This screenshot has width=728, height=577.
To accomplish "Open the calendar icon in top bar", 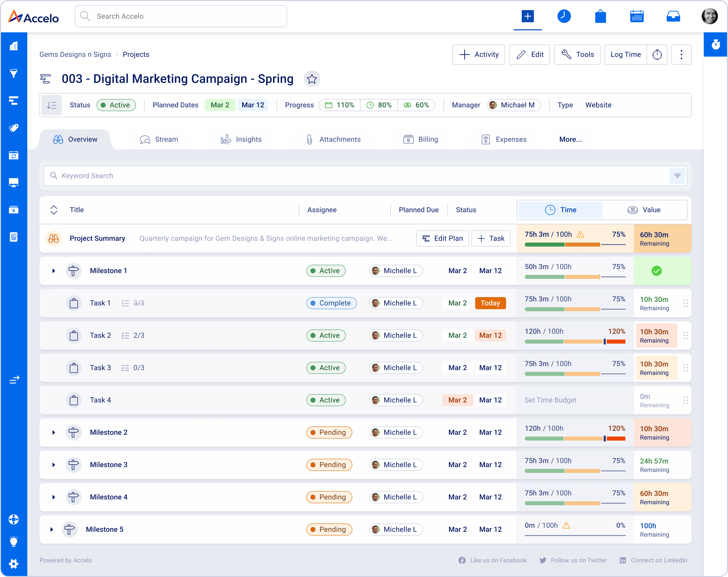I will (x=636, y=16).
